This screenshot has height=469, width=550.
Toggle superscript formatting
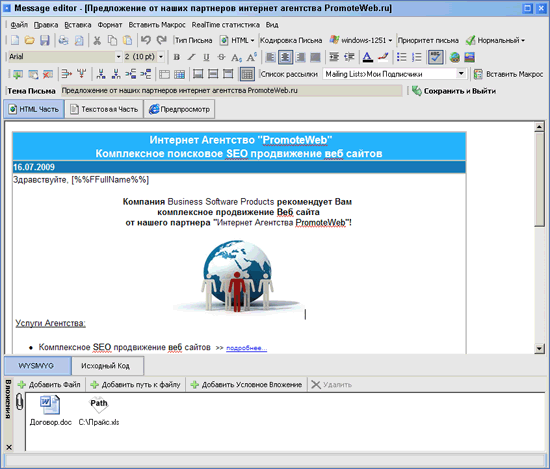(251, 57)
